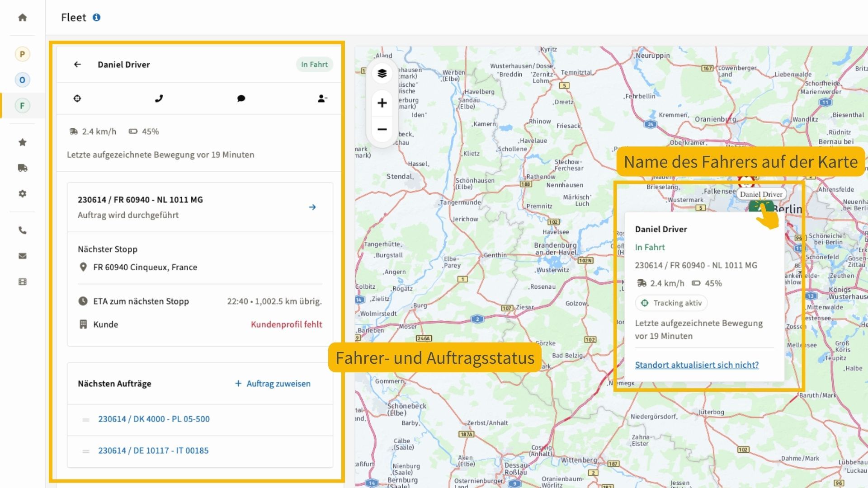
Task: Click the Fleet info icon
Action: [x=96, y=18]
